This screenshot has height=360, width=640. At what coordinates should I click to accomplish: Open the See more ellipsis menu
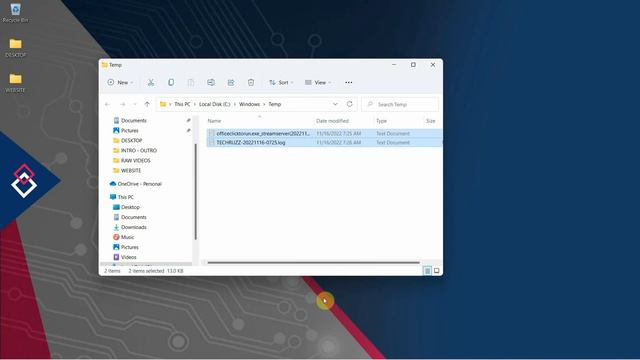click(349, 82)
